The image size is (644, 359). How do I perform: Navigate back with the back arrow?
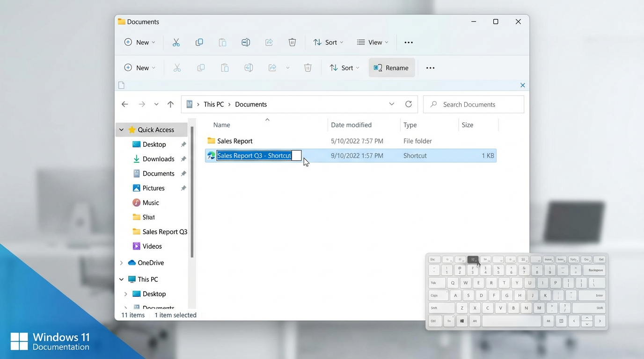coord(124,104)
